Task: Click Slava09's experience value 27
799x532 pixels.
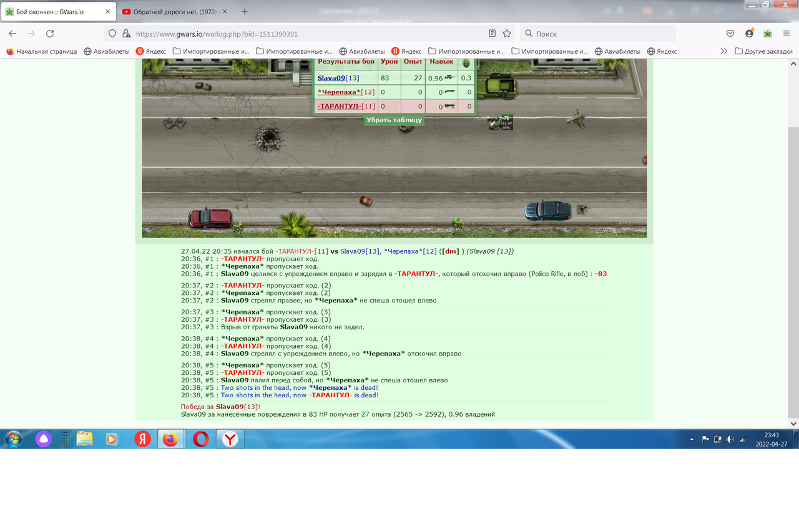Action: (418, 78)
